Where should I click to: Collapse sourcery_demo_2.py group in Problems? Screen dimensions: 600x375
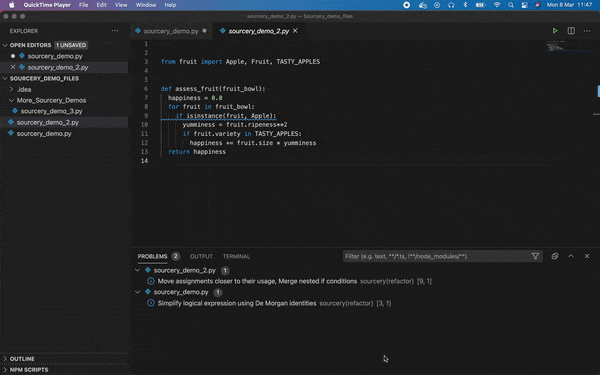(x=137, y=270)
